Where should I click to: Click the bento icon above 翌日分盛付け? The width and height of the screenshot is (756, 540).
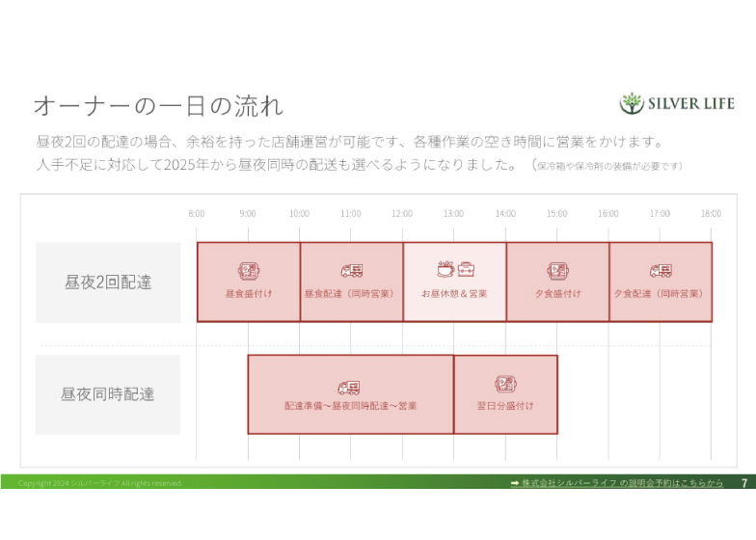click(505, 385)
